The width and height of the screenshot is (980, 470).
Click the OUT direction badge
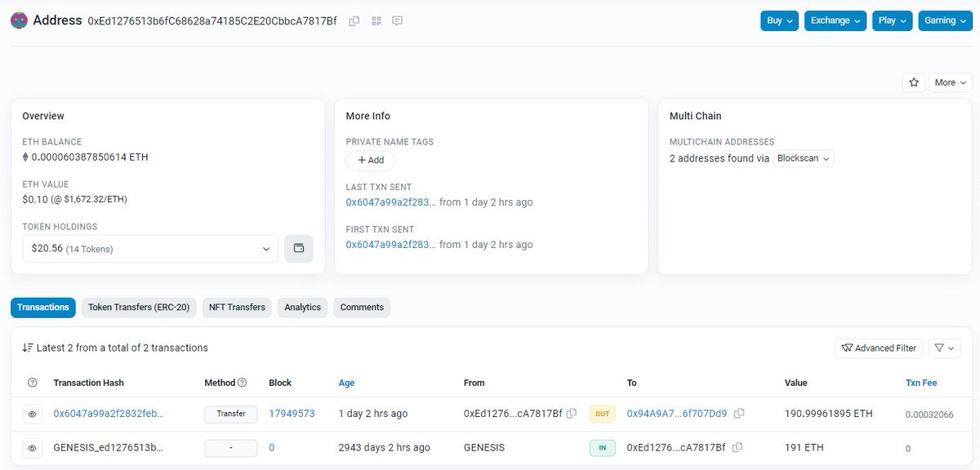(x=603, y=414)
